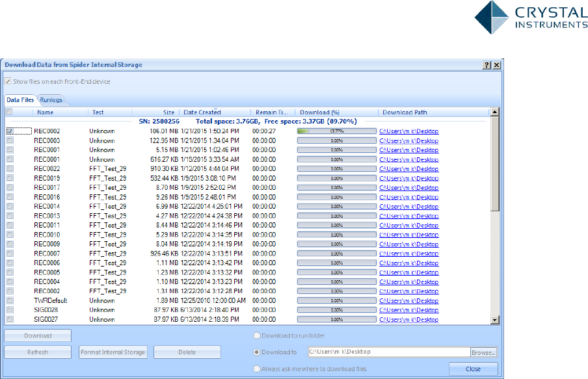588x379 pixels.
Task: Click the Close button
Action: (474, 369)
